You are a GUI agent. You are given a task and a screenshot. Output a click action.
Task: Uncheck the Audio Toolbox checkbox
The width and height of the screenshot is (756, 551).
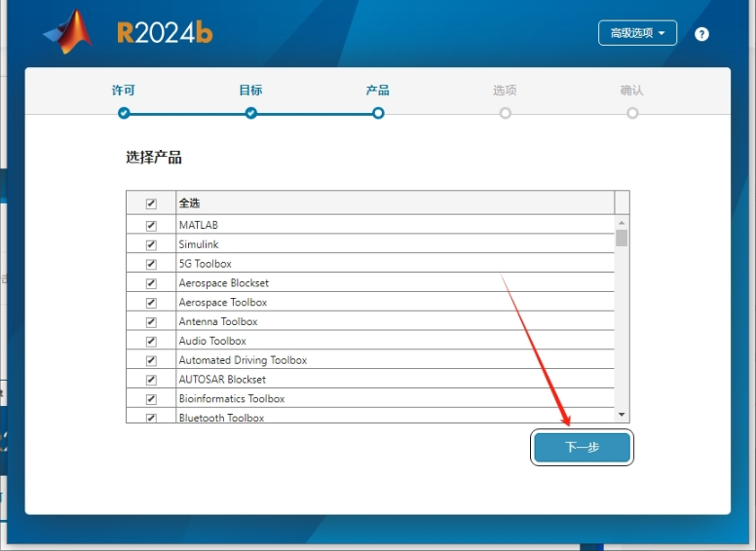click(x=151, y=341)
